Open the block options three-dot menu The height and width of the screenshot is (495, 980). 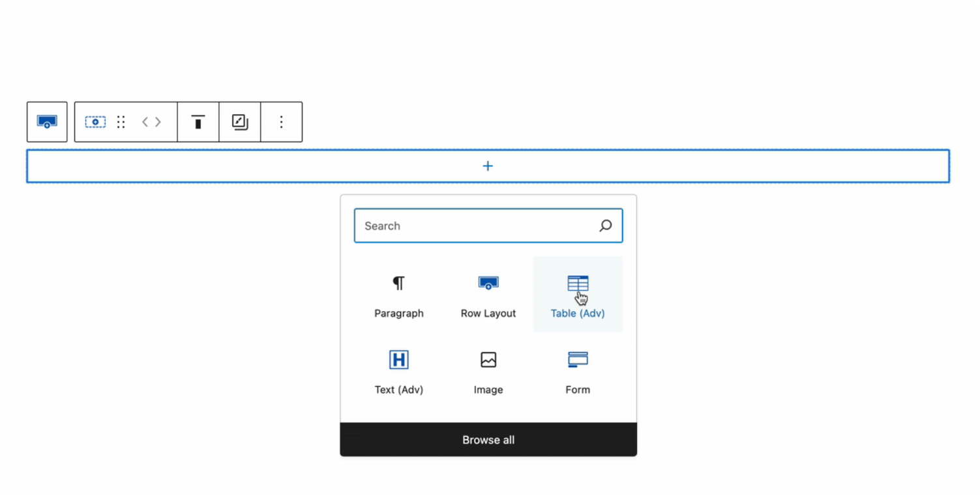281,121
